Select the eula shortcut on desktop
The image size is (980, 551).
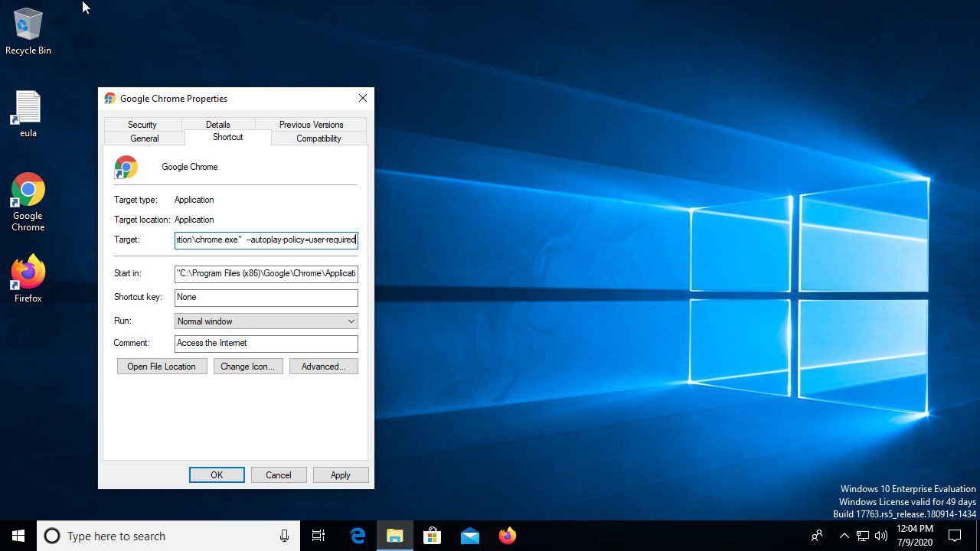[x=28, y=114]
